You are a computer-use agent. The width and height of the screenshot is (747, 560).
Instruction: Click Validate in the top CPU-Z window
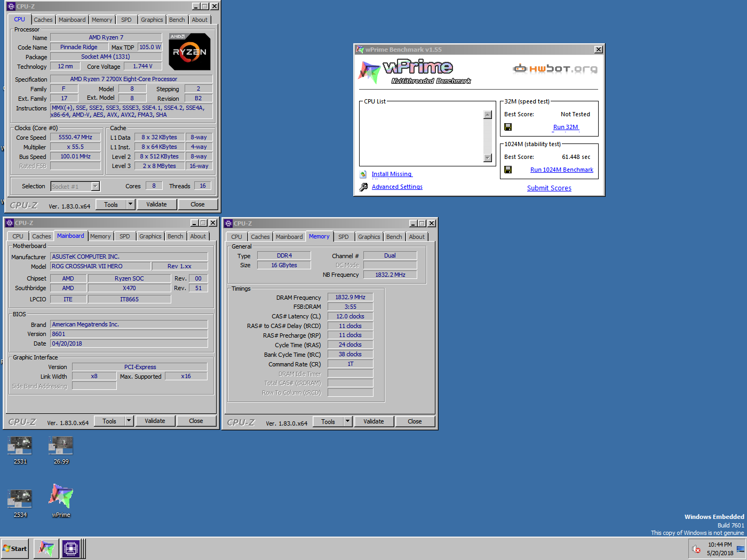156,204
